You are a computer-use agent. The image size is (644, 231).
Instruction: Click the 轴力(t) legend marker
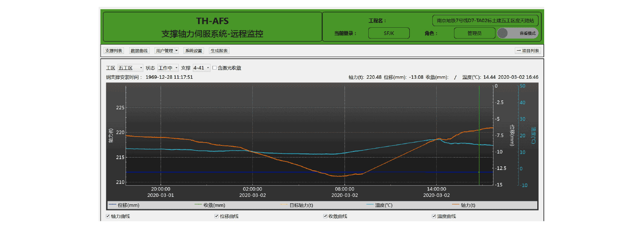point(456,205)
